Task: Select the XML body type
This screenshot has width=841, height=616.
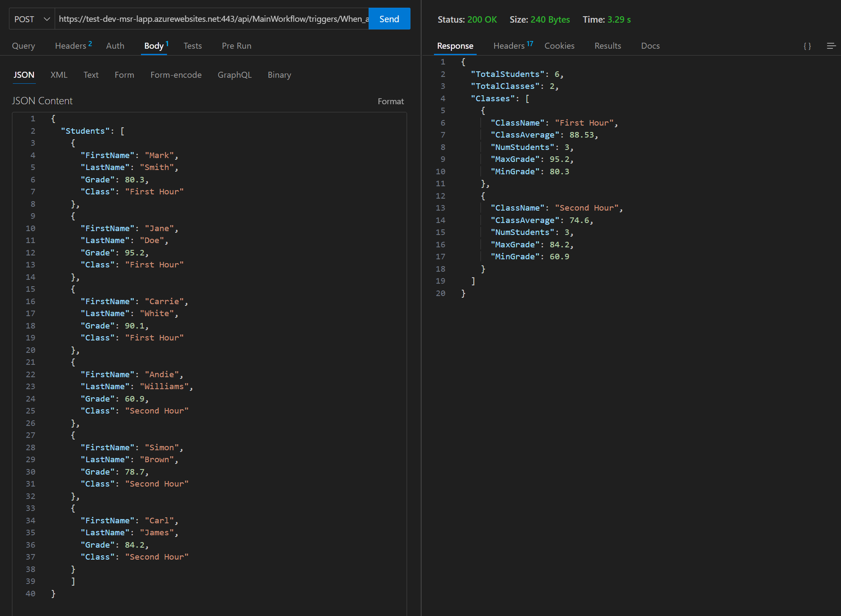Action: click(x=59, y=75)
